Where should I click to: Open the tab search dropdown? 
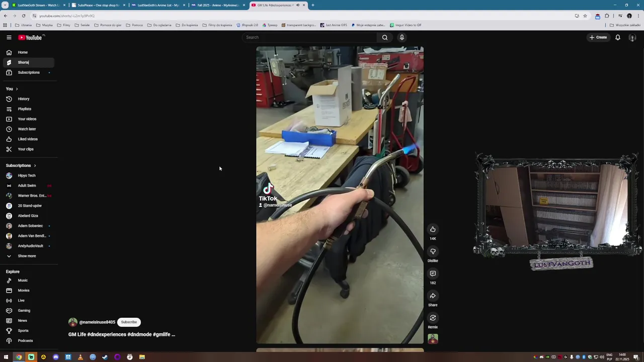pyautogui.click(x=4, y=5)
